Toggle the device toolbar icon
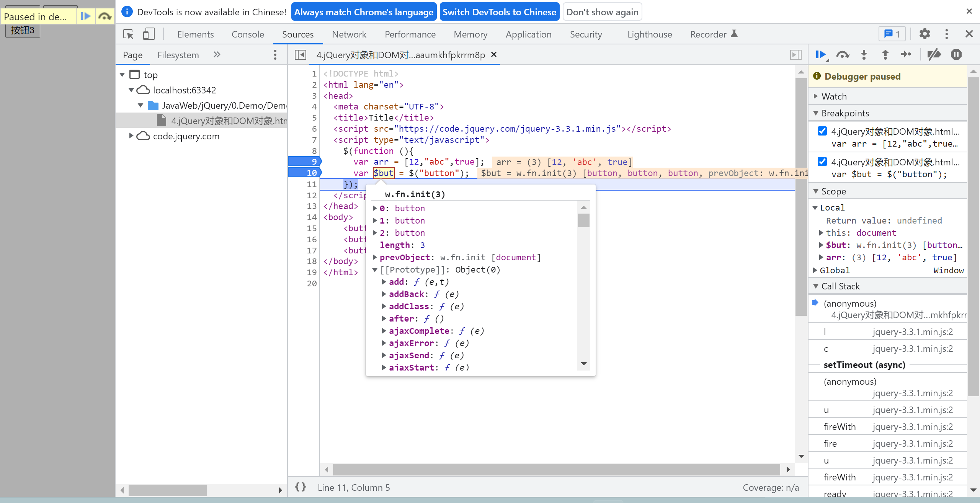This screenshot has height=503, width=980. tap(149, 34)
